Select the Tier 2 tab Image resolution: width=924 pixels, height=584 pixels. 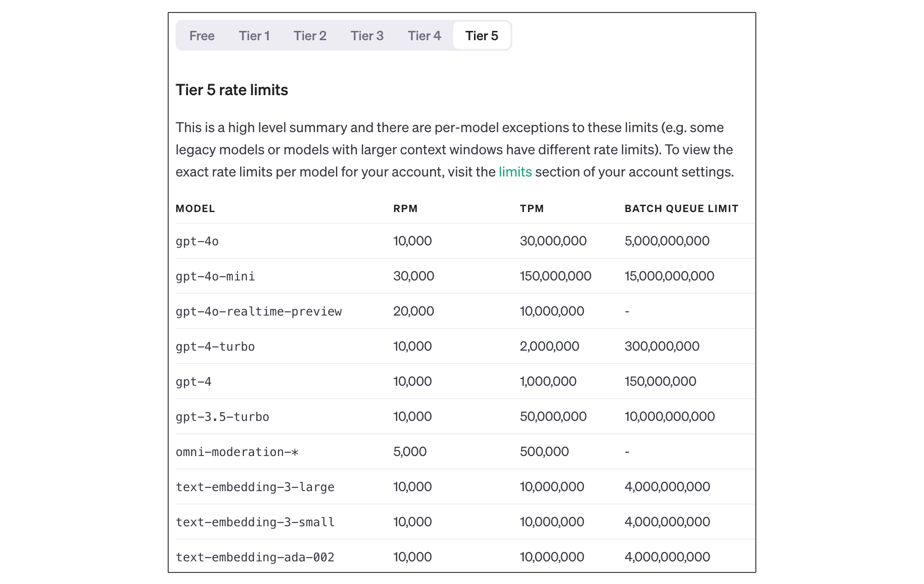[310, 36]
